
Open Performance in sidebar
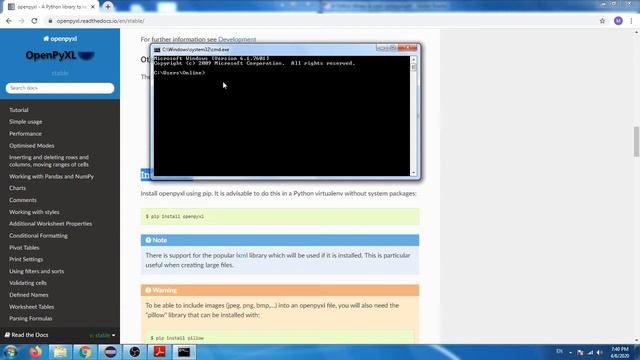coord(25,133)
